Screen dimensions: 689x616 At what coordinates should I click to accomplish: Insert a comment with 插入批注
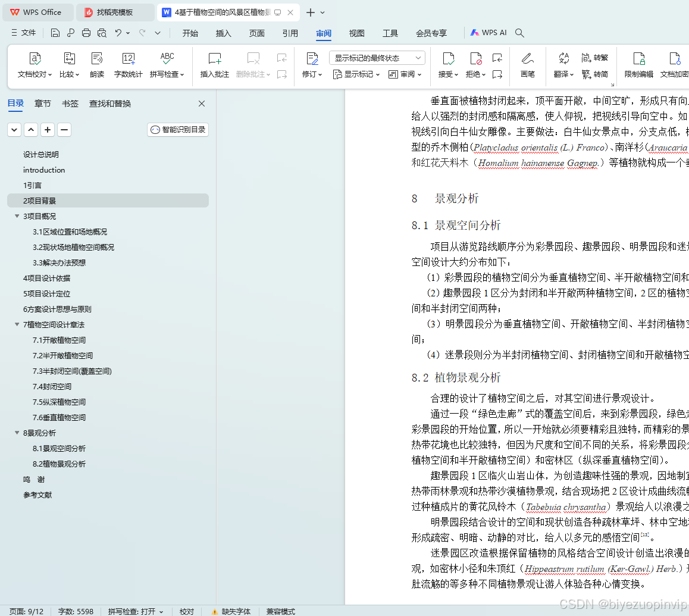pyautogui.click(x=214, y=65)
